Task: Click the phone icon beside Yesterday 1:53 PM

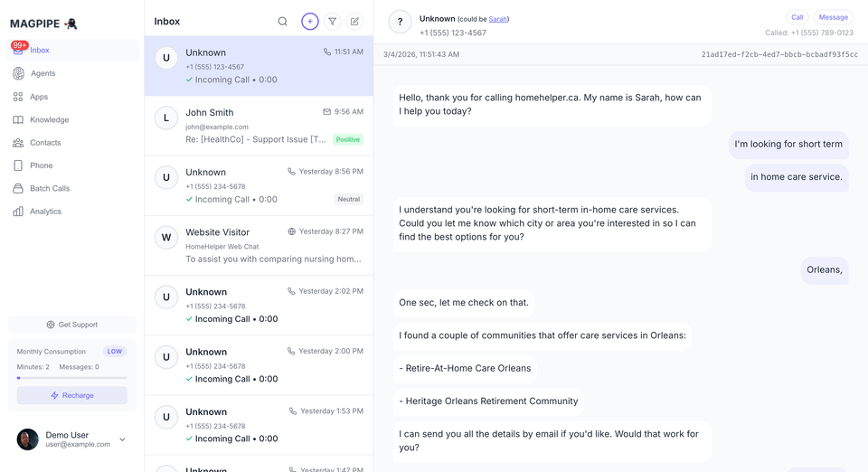Action: pyautogui.click(x=293, y=411)
